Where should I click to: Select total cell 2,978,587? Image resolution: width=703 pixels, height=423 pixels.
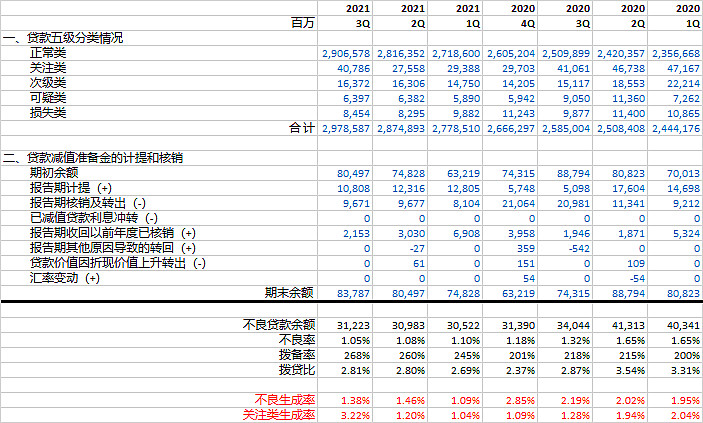346,129
